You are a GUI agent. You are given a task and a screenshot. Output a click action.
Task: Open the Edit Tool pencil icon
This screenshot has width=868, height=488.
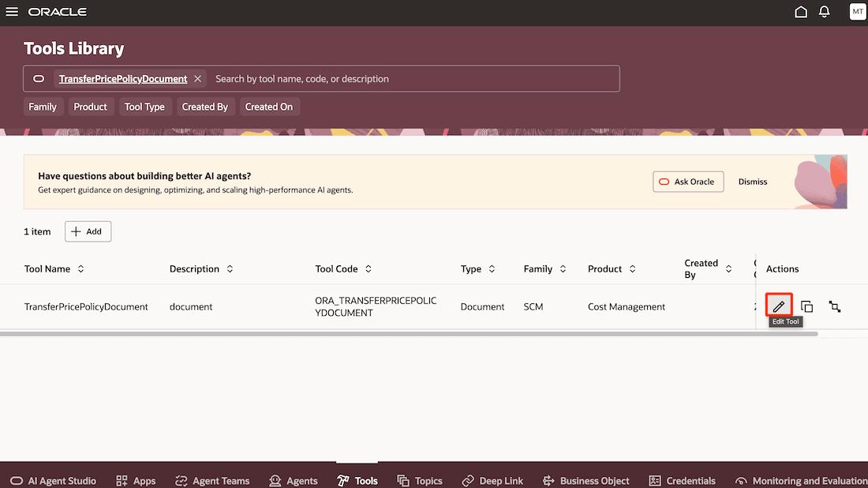click(x=779, y=306)
